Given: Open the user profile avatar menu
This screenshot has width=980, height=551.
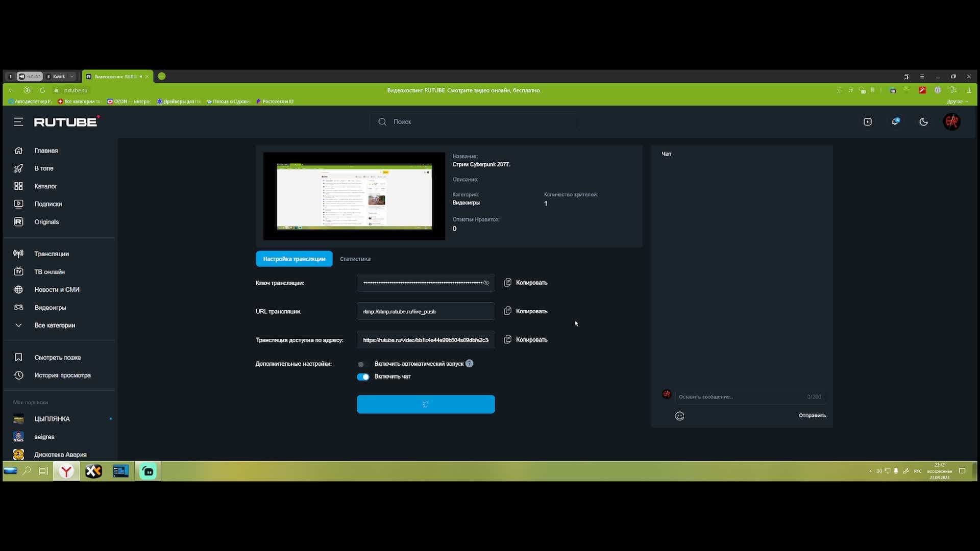Looking at the screenshot, I should click(951, 121).
